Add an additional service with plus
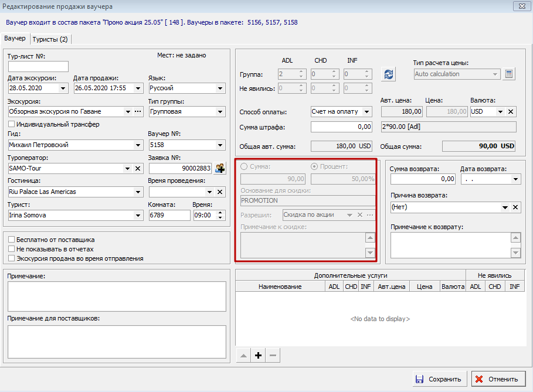Image resolution: width=533 pixels, height=392 pixels. pyautogui.click(x=259, y=355)
